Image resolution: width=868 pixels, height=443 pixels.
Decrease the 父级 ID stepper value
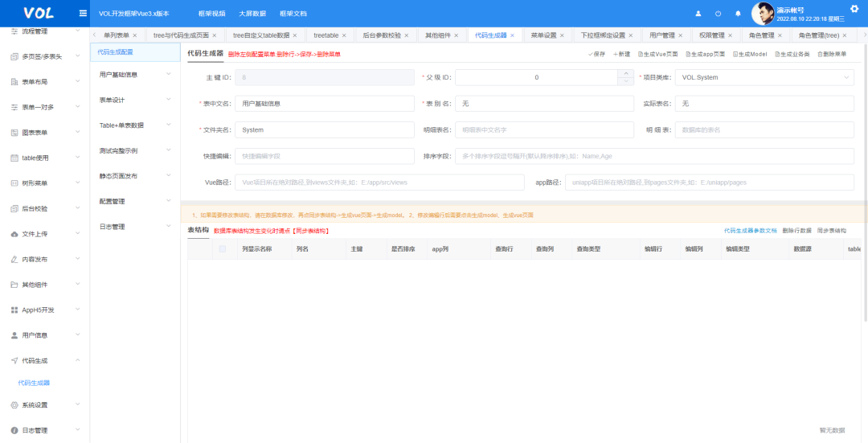[625, 81]
